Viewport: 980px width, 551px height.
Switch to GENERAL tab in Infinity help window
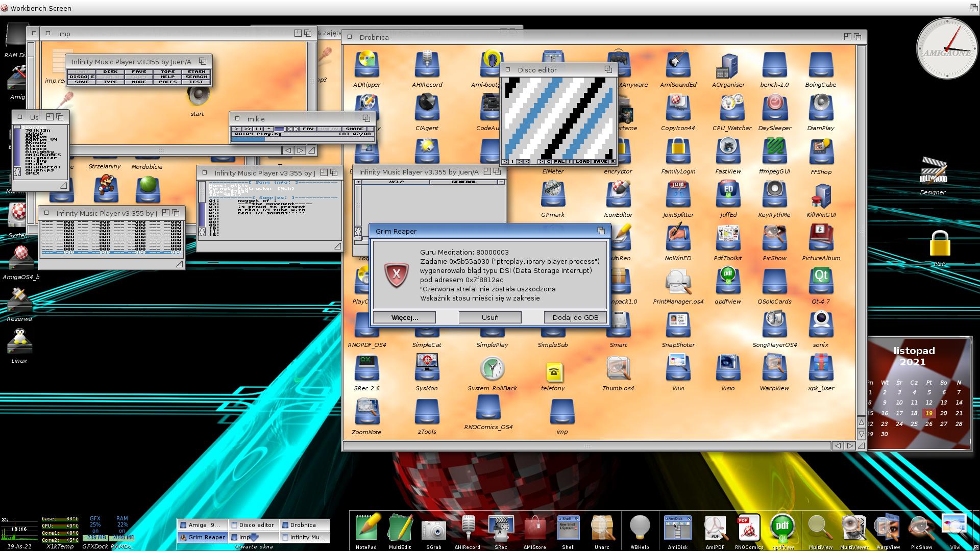pos(464,182)
